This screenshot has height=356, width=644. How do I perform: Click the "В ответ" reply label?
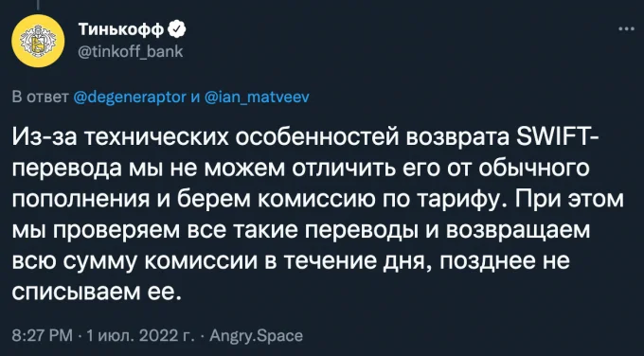pyautogui.click(x=40, y=97)
